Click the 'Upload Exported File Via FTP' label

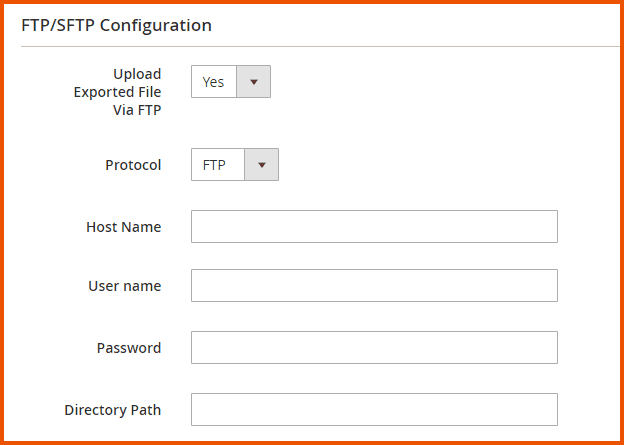[117, 92]
